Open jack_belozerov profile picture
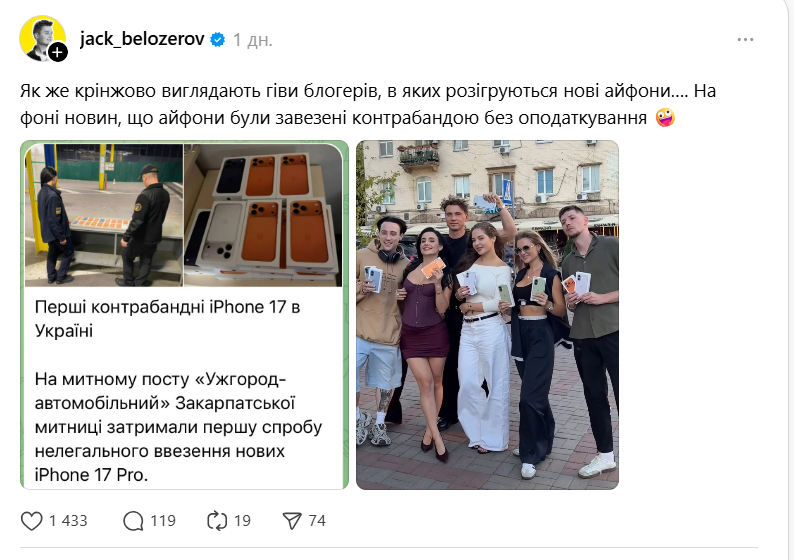Image resolution: width=794 pixels, height=560 pixels. pos(43,38)
